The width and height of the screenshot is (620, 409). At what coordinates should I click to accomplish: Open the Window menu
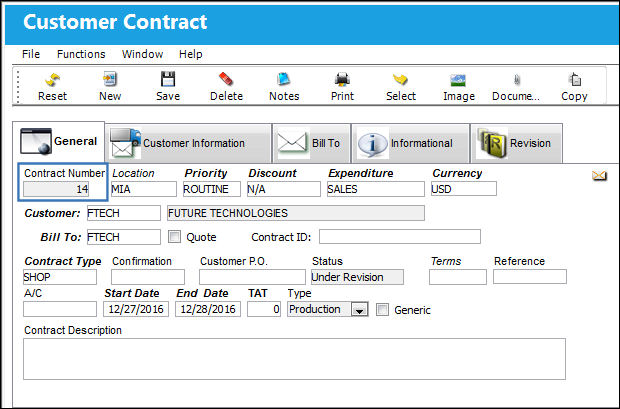142,54
